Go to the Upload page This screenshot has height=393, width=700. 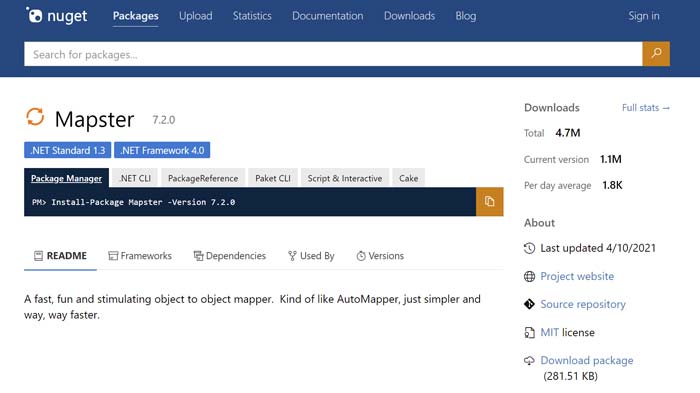coord(196,16)
